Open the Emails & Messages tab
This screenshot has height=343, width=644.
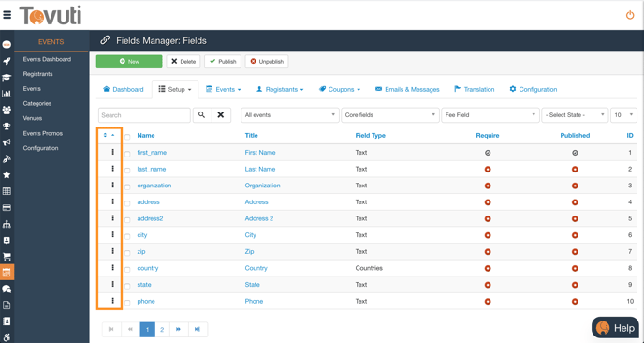pos(407,89)
